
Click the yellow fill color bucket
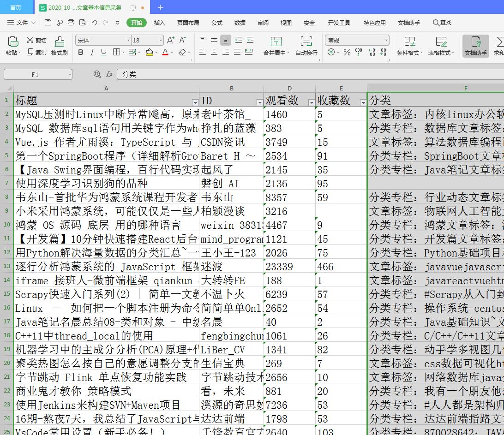pos(149,53)
